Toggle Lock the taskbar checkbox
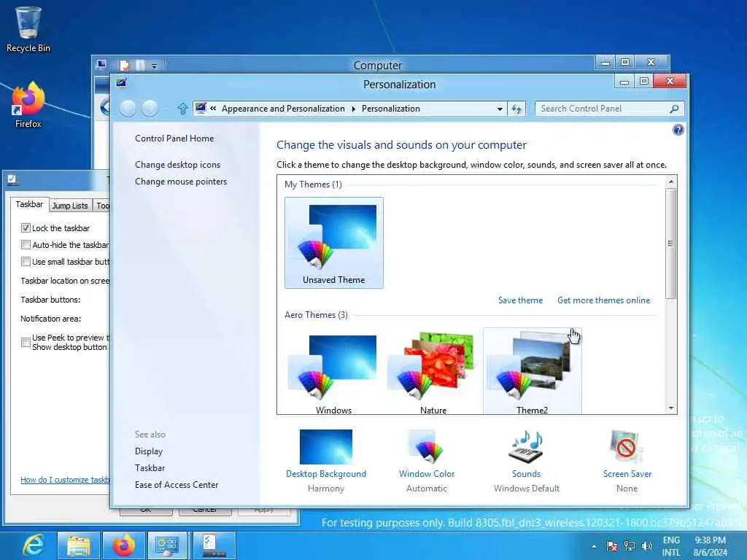 26,228
